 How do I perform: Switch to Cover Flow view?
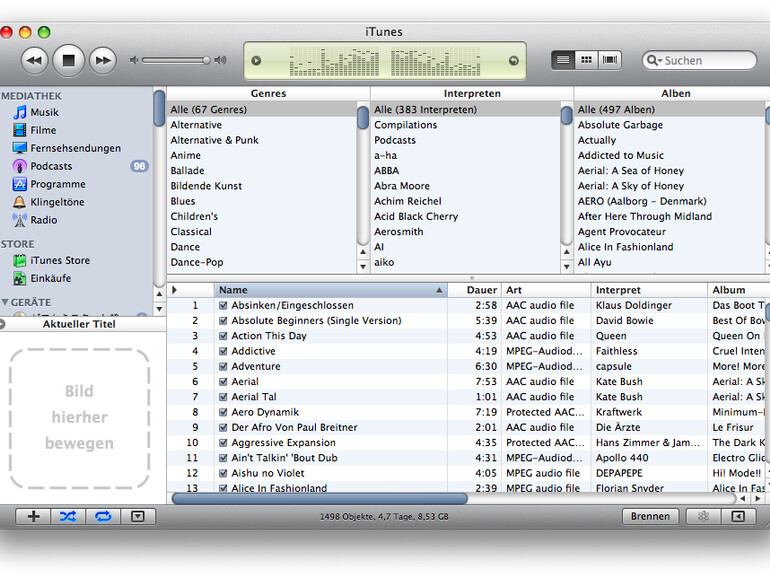tap(609, 60)
